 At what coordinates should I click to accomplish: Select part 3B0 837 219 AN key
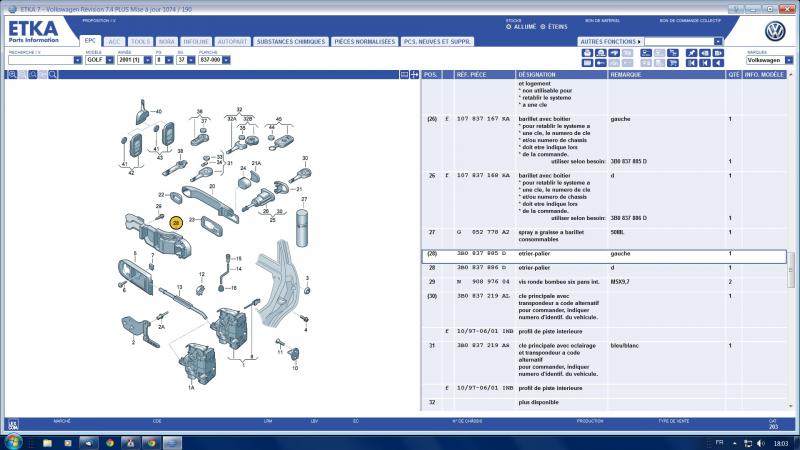[483, 345]
